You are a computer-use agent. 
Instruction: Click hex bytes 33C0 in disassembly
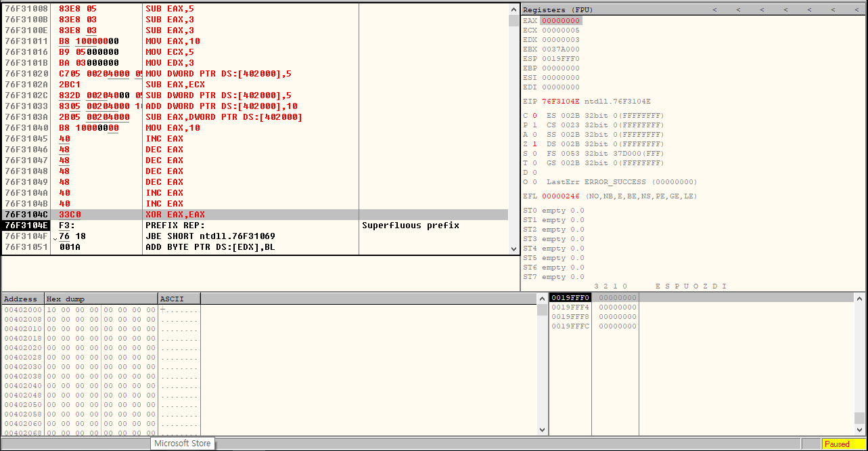click(70, 215)
